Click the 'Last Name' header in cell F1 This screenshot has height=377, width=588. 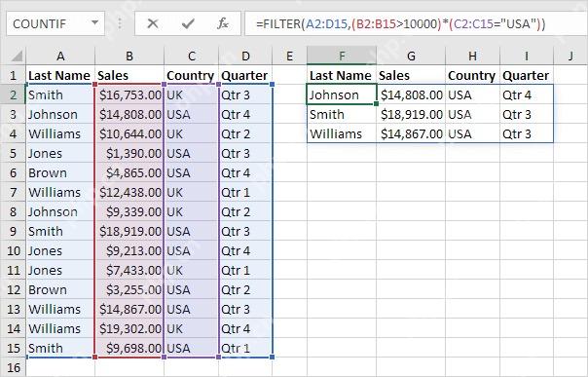click(341, 75)
